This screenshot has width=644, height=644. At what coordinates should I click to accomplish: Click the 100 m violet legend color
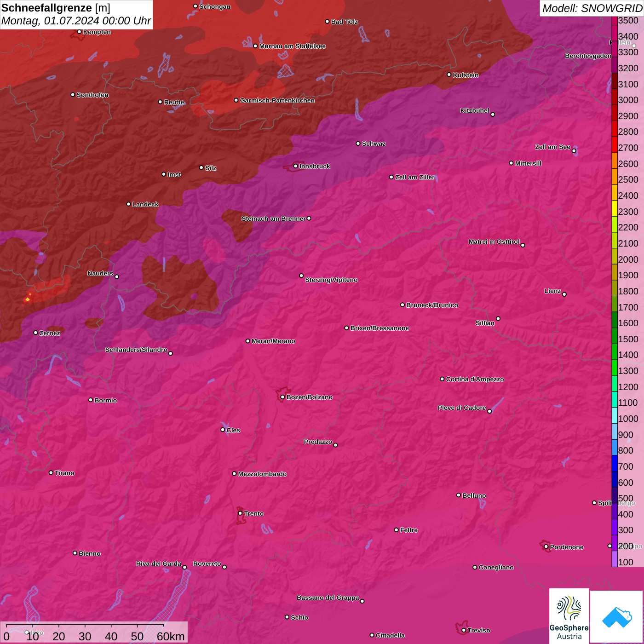(x=614, y=559)
